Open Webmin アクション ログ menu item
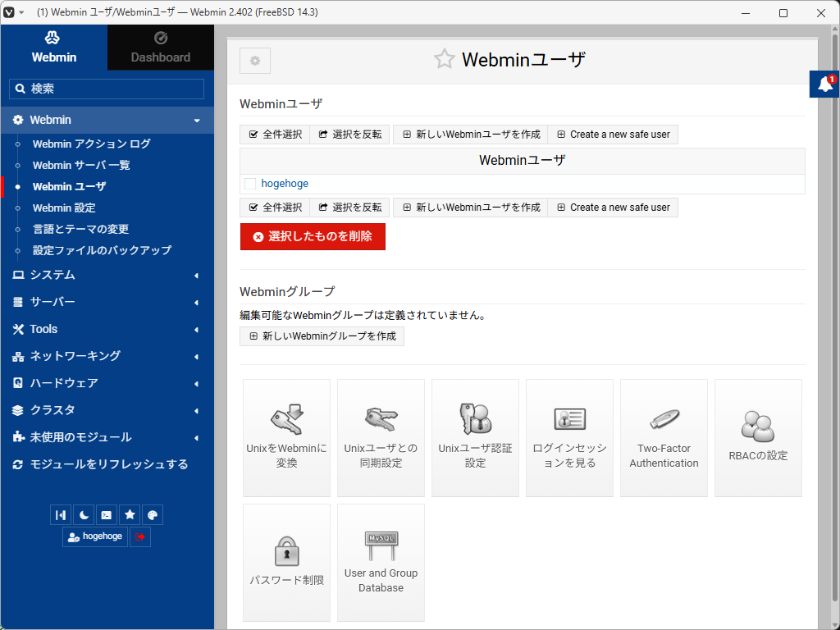 click(92, 144)
